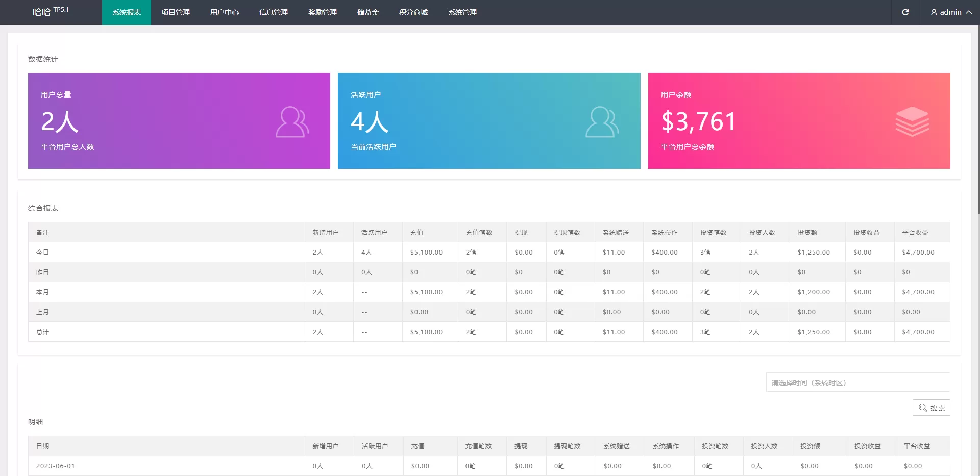The image size is (980, 476).
Task: Click the admin user profile icon
Action: [934, 12]
